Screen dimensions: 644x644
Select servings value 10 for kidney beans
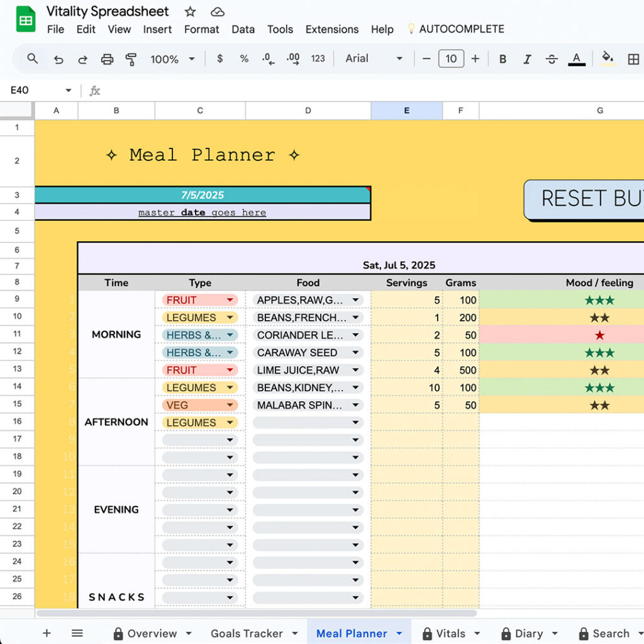(x=407, y=387)
